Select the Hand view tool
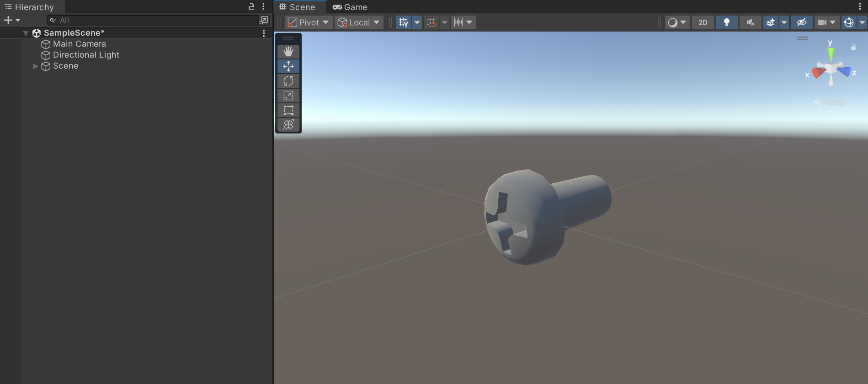 [288, 52]
